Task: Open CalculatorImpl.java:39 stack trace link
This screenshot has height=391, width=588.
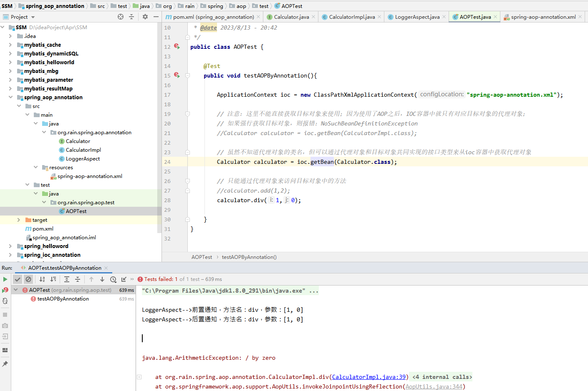Action: (369, 377)
